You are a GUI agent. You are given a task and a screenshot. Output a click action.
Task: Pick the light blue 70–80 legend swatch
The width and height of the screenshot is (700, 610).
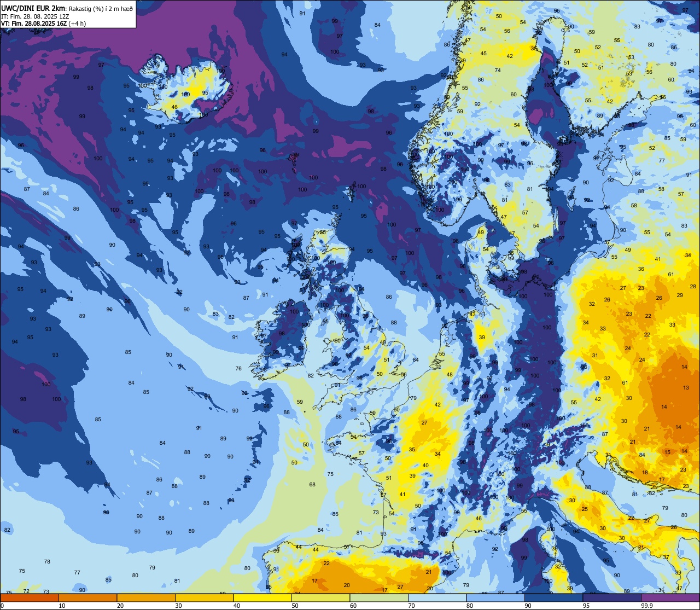coord(437,597)
